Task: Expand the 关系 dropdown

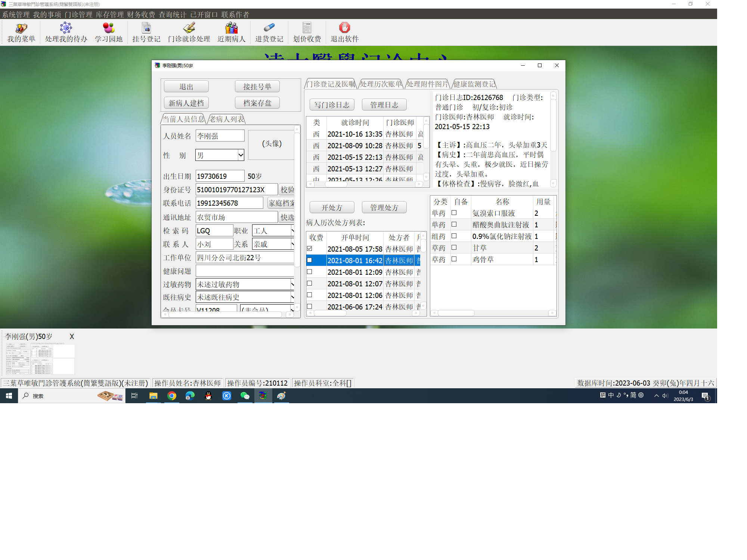Action: pos(292,244)
